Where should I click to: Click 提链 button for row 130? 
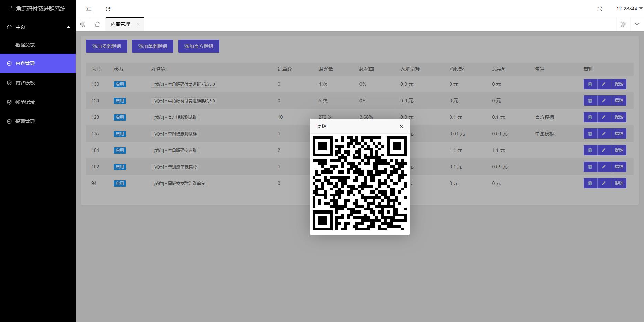619,84
